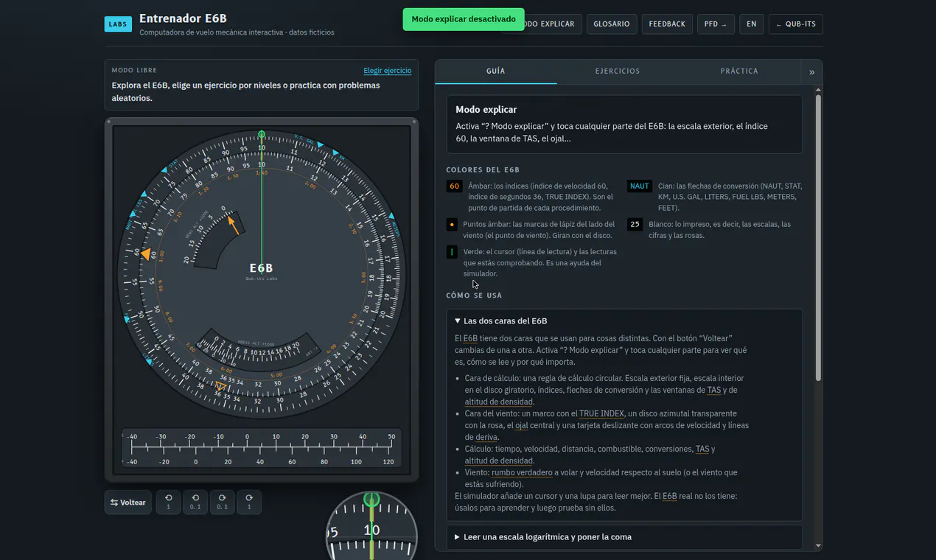Click the amber 60 legend swatch
The width and height of the screenshot is (936, 560).
click(454, 186)
